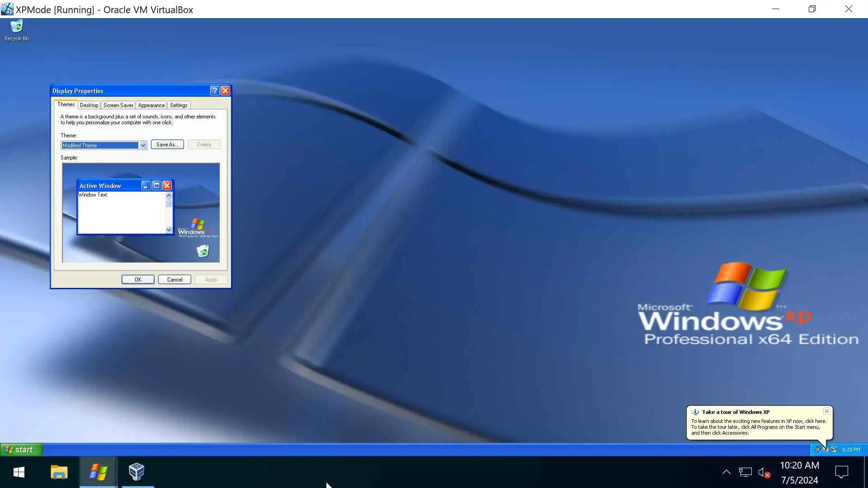
Task: Click the VirtualBox cube taskbar icon
Action: [137, 473]
